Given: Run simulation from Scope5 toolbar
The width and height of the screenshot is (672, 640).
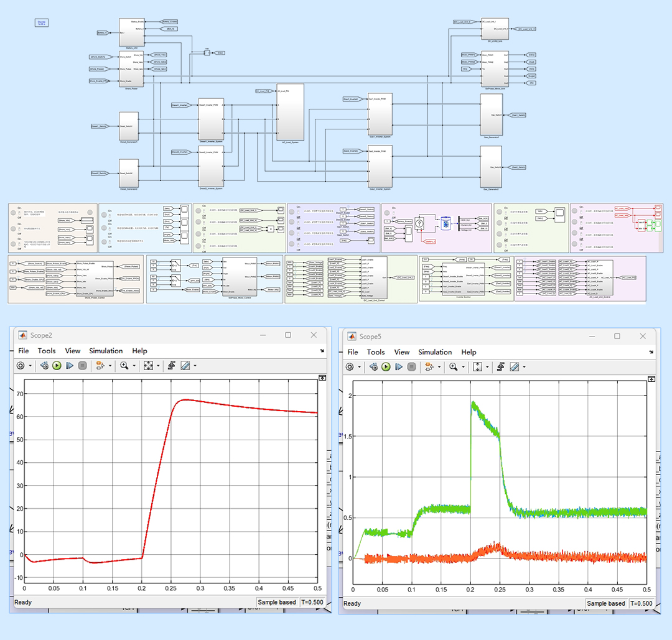Looking at the screenshot, I should coord(386,367).
